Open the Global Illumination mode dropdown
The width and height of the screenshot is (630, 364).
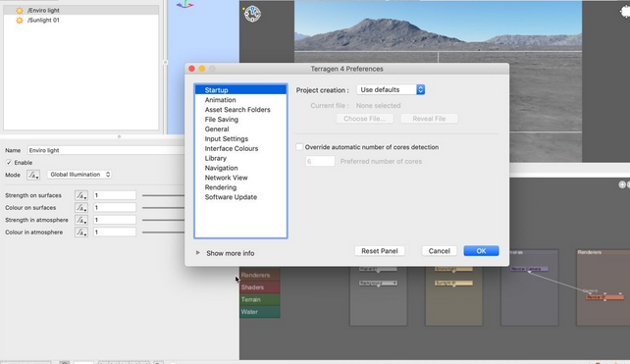[x=79, y=175]
